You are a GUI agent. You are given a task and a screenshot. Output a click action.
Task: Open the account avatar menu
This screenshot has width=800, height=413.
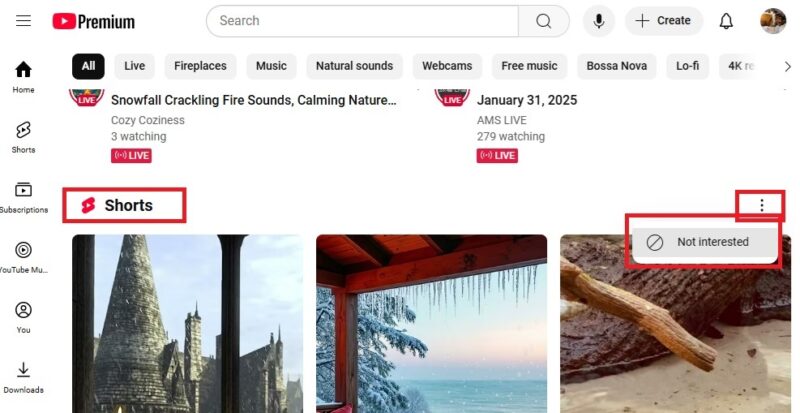pyautogui.click(x=773, y=21)
